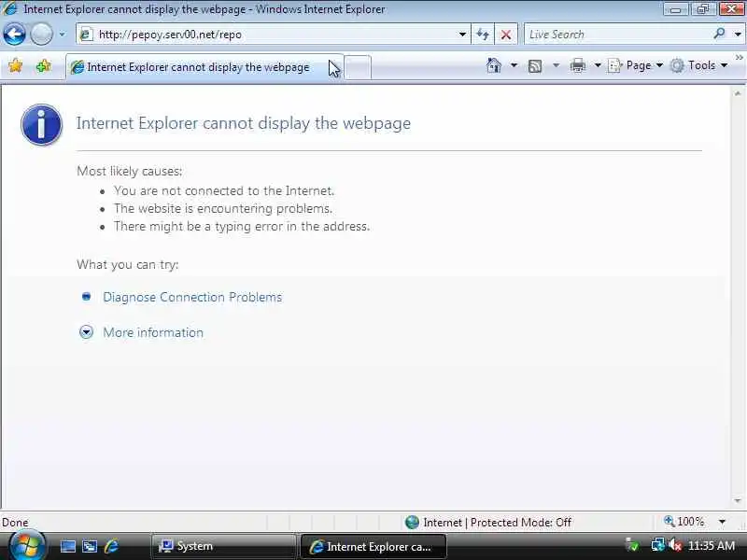Click the Back navigation arrow button
Viewport: 747px width, 560px height.
pos(14,35)
